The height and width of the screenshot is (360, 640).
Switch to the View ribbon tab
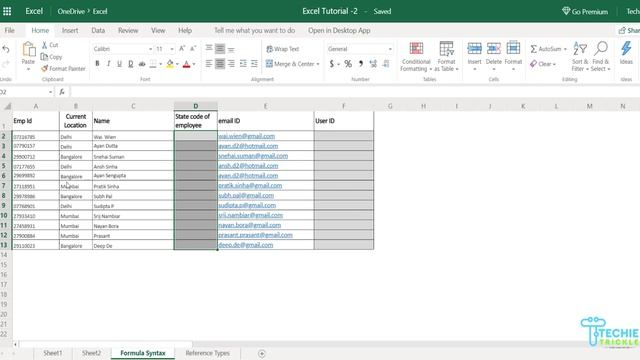click(158, 30)
